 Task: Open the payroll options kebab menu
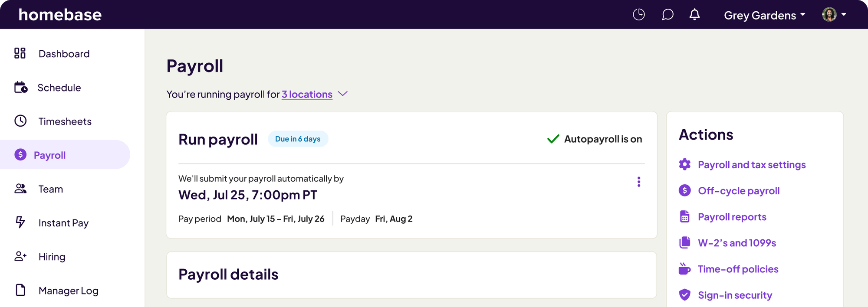(x=639, y=182)
